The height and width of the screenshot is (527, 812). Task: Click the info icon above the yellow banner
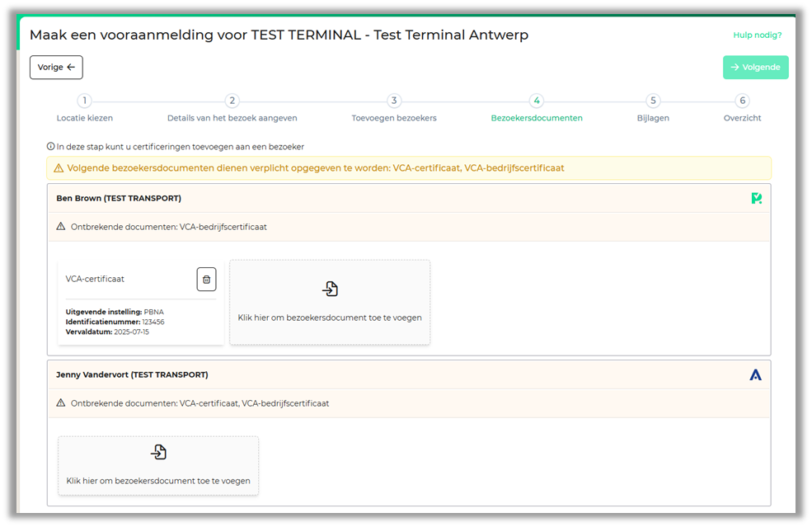click(51, 147)
